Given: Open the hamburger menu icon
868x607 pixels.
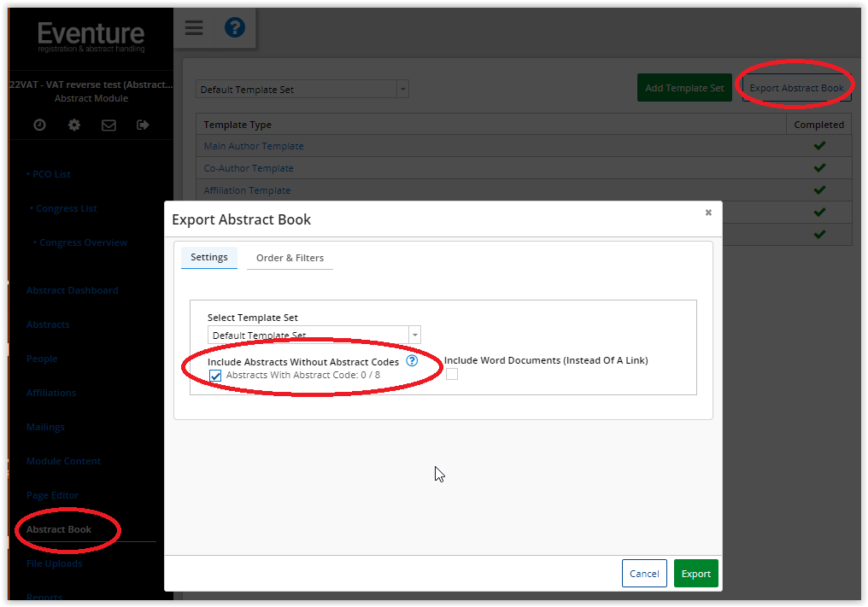Looking at the screenshot, I should (194, 27).
